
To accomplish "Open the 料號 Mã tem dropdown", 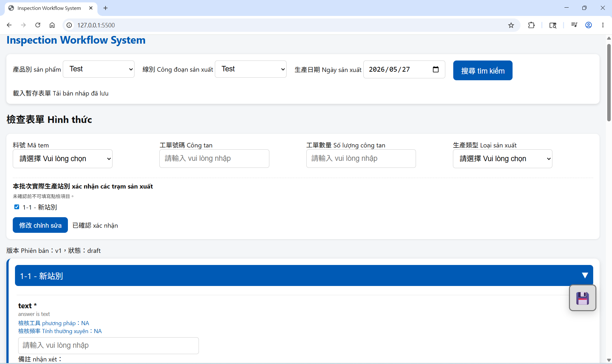I will tap(62, 159).
